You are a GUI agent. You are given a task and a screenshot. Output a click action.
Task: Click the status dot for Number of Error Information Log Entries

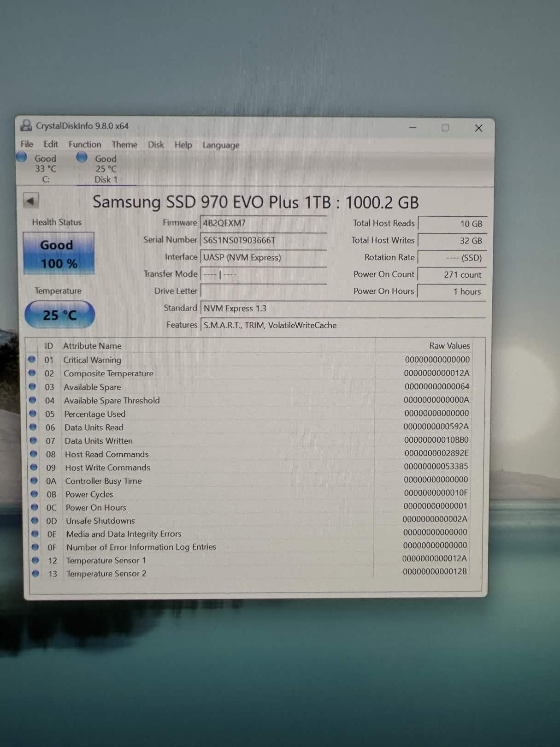pos(35,547)
